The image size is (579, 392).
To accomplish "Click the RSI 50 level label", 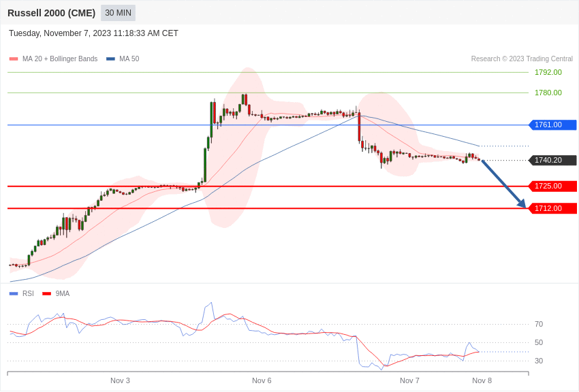I will [x=539, y=342].
